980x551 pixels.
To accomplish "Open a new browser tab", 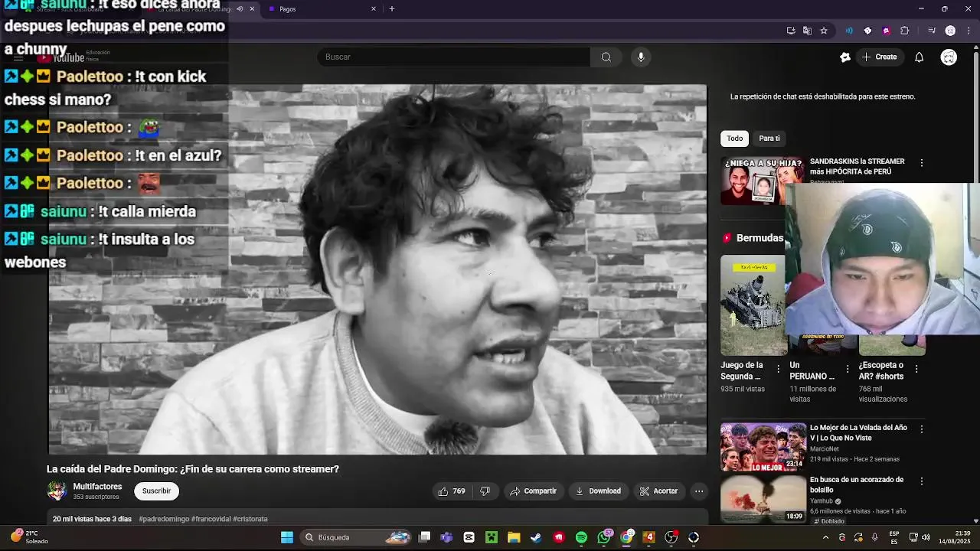I will pos(392,8).
